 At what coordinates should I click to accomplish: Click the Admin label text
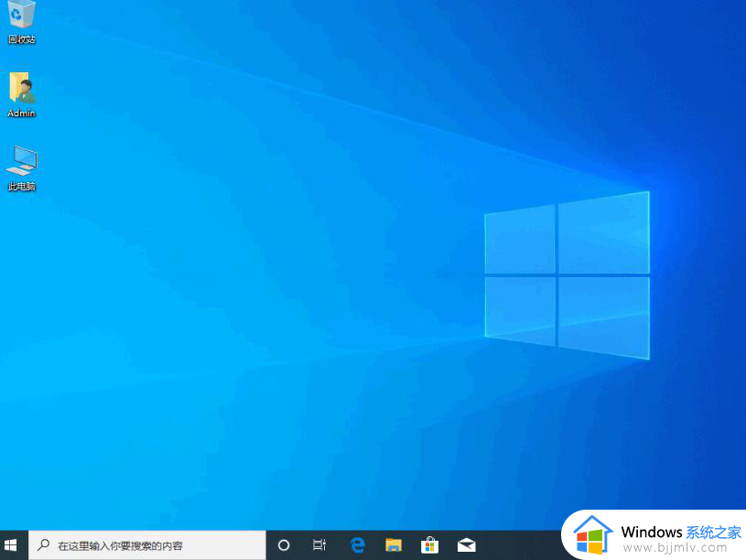tap(21, 113)
